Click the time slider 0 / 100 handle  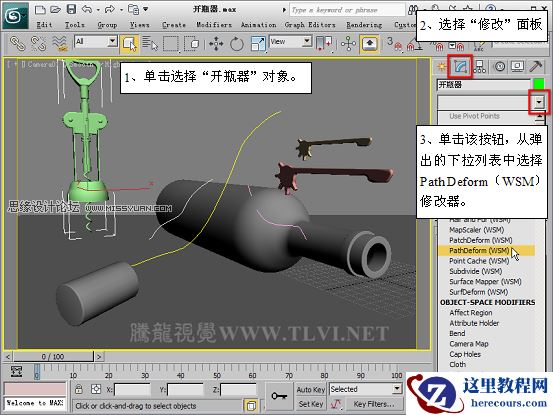[53, 356]
